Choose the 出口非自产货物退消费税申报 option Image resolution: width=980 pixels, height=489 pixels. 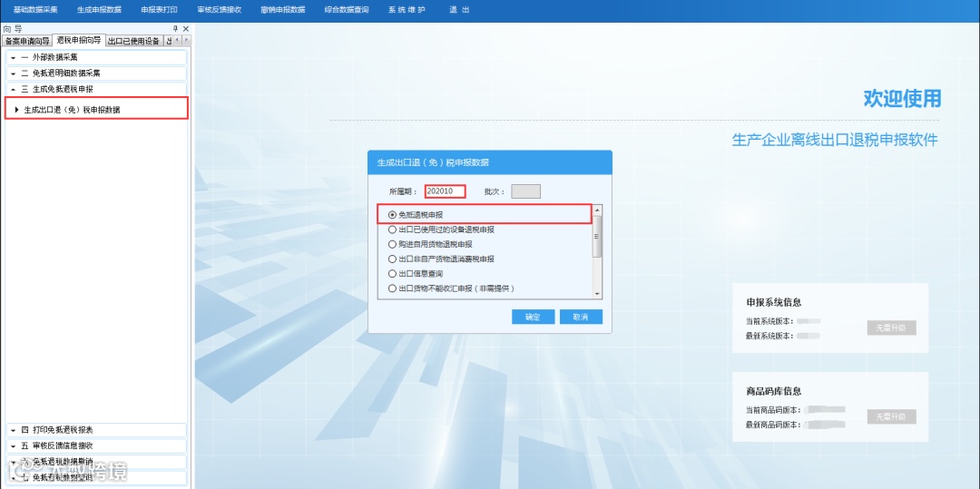tap(441, 259)
